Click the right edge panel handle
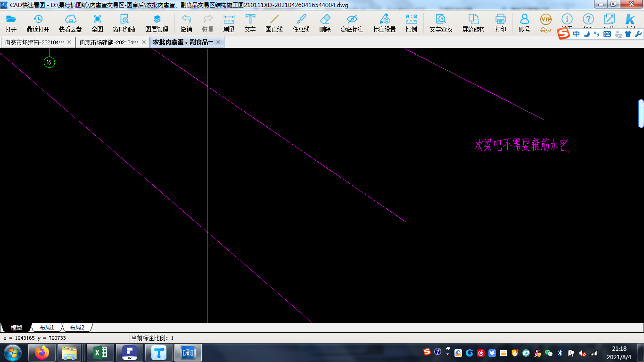The width and height of the screenshot is (644, 362). 641,114
